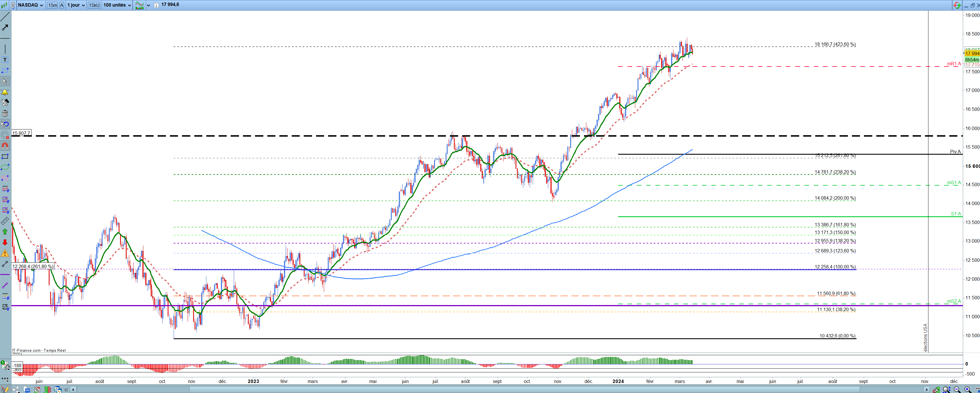
Task: Pick the red down-arrow marker tool
Action: (5, 242)
